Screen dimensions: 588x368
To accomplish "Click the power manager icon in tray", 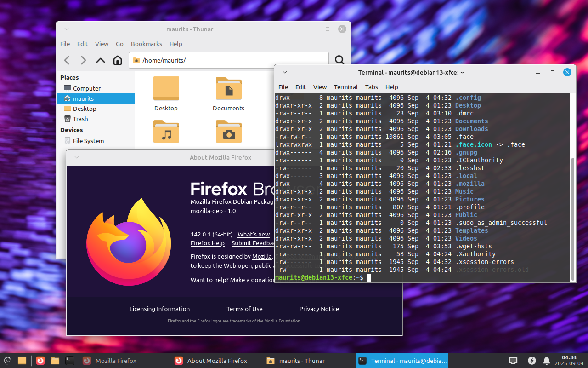I will [532, 361].
